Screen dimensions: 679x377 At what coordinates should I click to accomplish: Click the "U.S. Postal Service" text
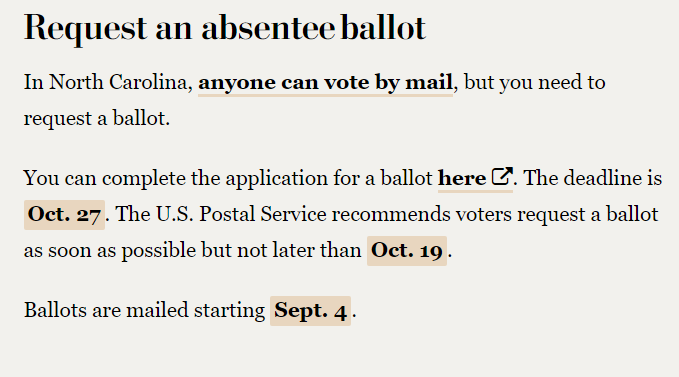tap(241, 214)
